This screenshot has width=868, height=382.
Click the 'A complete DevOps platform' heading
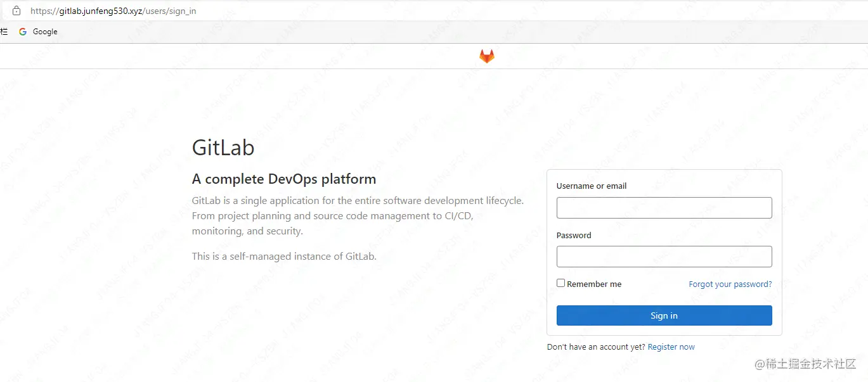[x=284, y=179]
